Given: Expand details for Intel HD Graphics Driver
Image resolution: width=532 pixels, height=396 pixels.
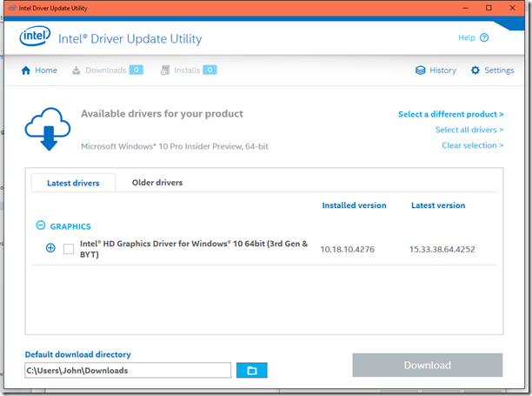Looking at the screenshot, I should coord(50,248).
